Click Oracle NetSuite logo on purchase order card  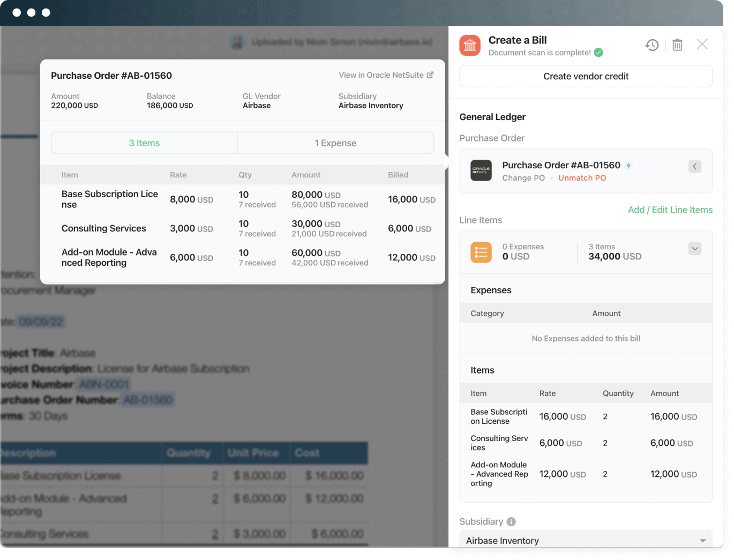coord(481,170)
